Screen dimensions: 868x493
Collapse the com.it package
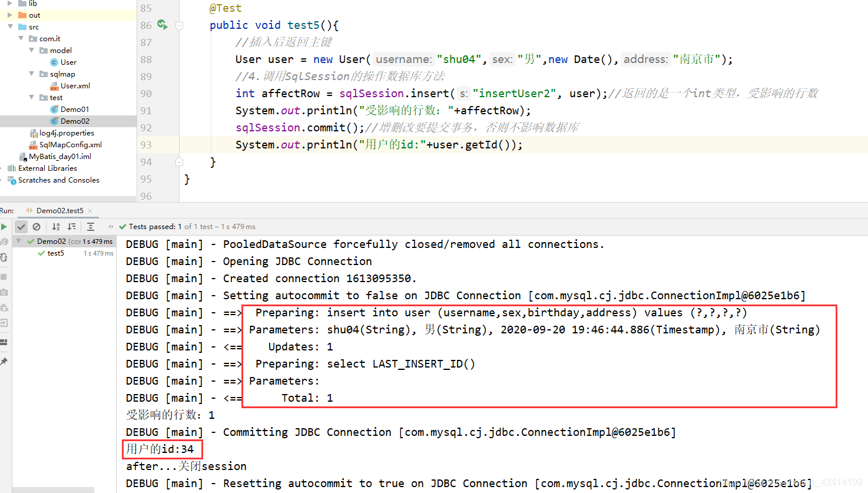tap(21, 39)
